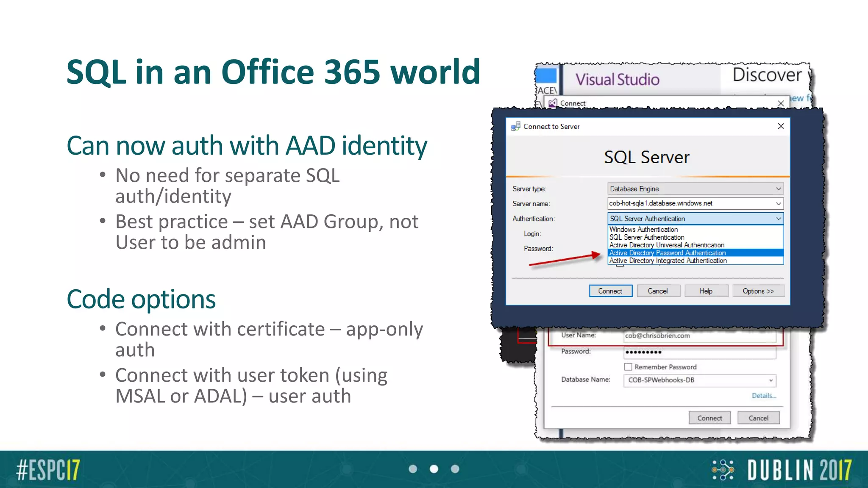868x488 pixels.
Task: Click the SQL Server banner title
Action: pyautogui.click(x=647, y=157)
